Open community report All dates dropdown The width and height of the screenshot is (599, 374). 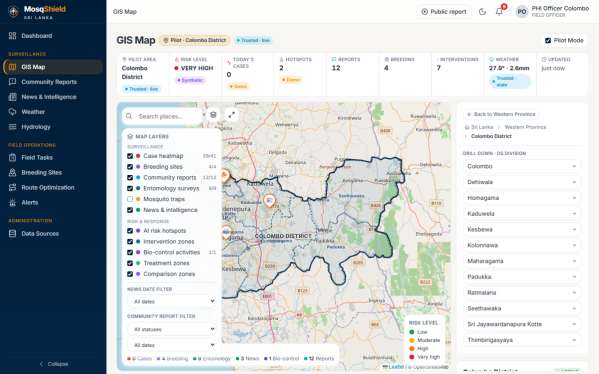click(172, 345)
